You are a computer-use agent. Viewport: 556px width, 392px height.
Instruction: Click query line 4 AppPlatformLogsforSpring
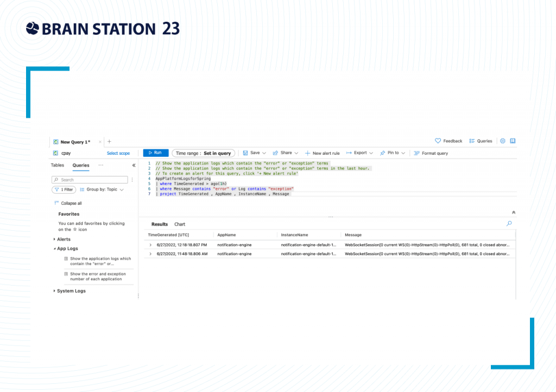pos(183,179)
